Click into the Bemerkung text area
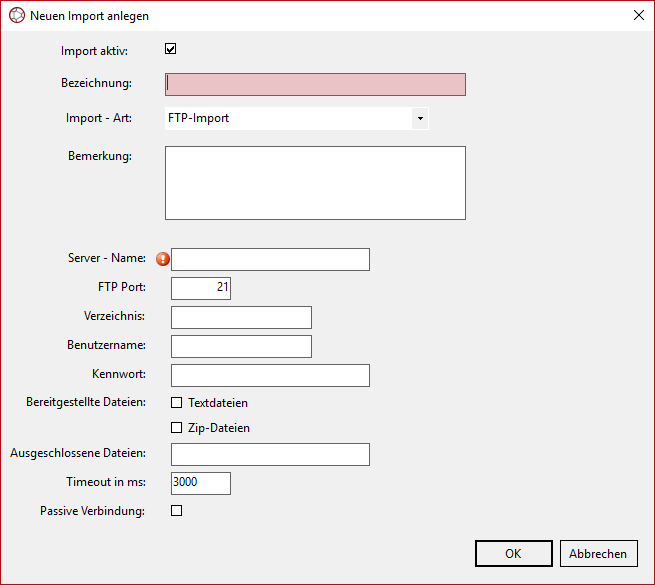This screenshot has height=585, width=655. pos(315,183)
